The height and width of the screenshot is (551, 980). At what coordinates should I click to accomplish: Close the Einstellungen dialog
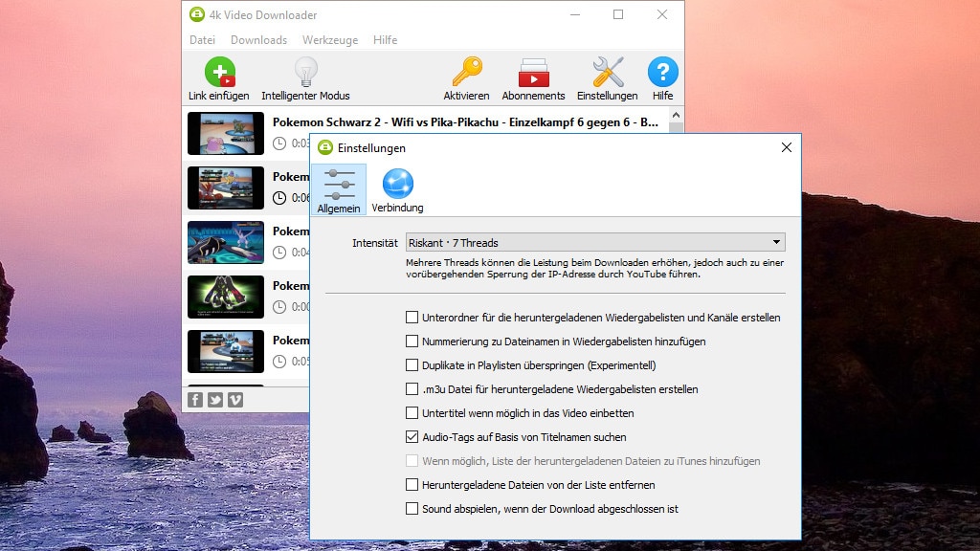pyautogui.click(x=787, y=147)
